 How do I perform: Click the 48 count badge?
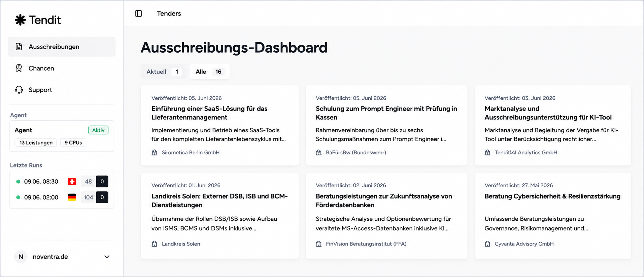(88, 182)
